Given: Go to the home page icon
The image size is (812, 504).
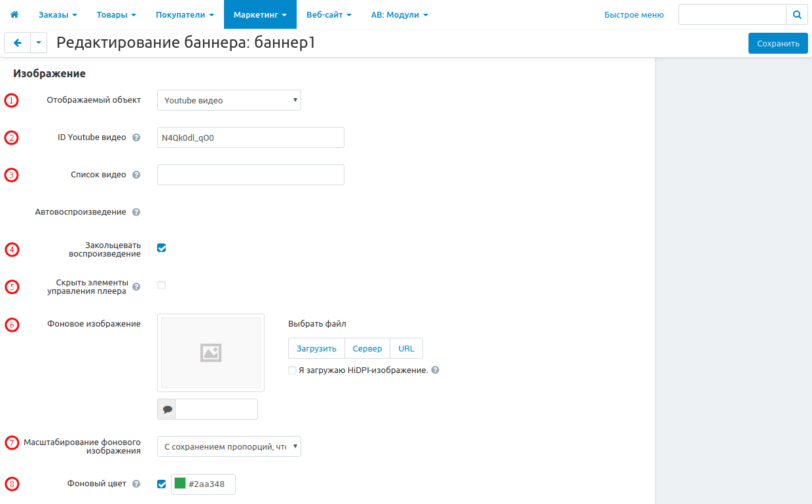Looking at the screenshot, I should click(x=14, y=14).
